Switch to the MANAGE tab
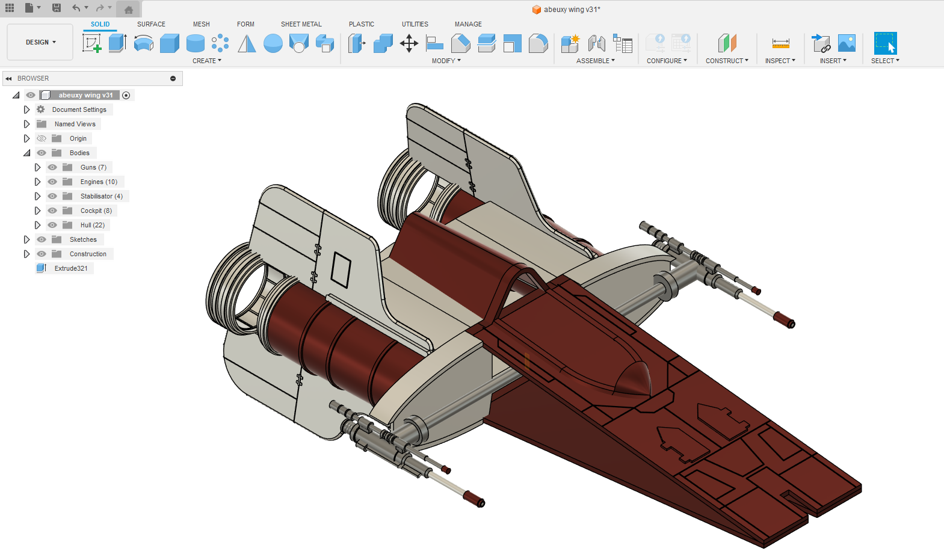This screenshot has width=944, height=560. click(x=468, y=24)
